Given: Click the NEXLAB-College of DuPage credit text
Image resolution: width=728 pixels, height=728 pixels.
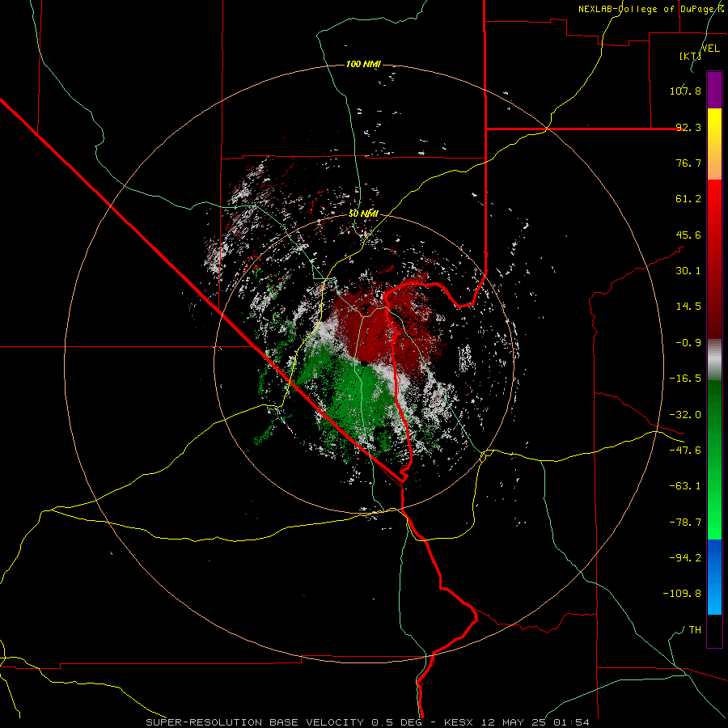Looking at the screenshot, I should [651, 9].
